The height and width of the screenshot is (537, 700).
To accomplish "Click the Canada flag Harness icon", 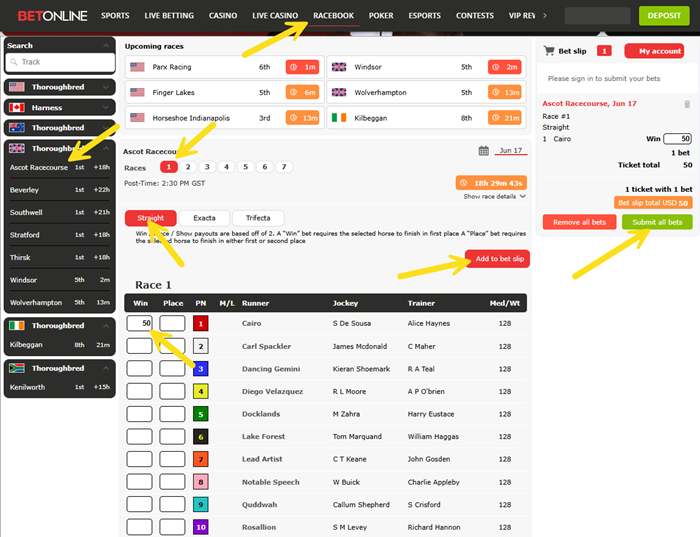I will (x=15, y=107).
